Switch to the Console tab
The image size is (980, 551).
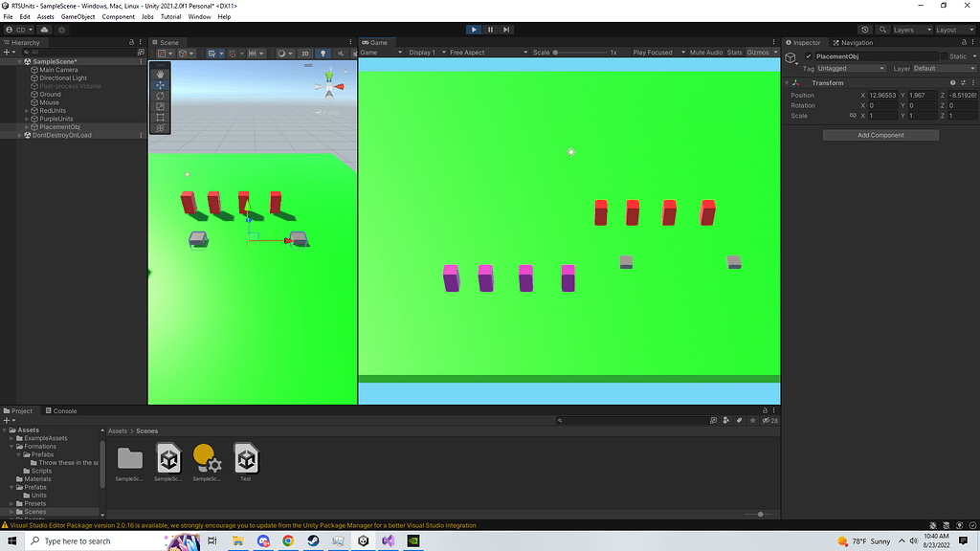61,410
